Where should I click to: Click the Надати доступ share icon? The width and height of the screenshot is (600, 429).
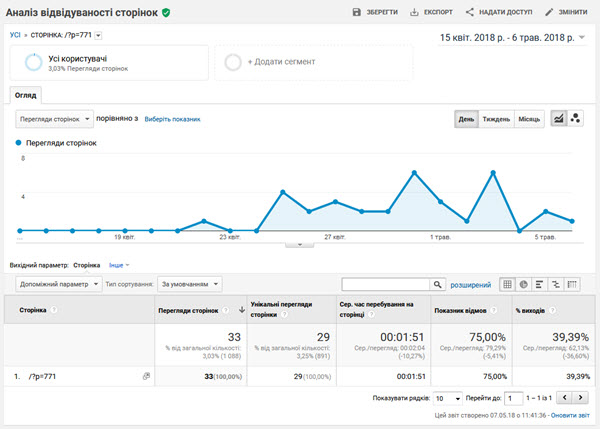[x=470, y=12]
